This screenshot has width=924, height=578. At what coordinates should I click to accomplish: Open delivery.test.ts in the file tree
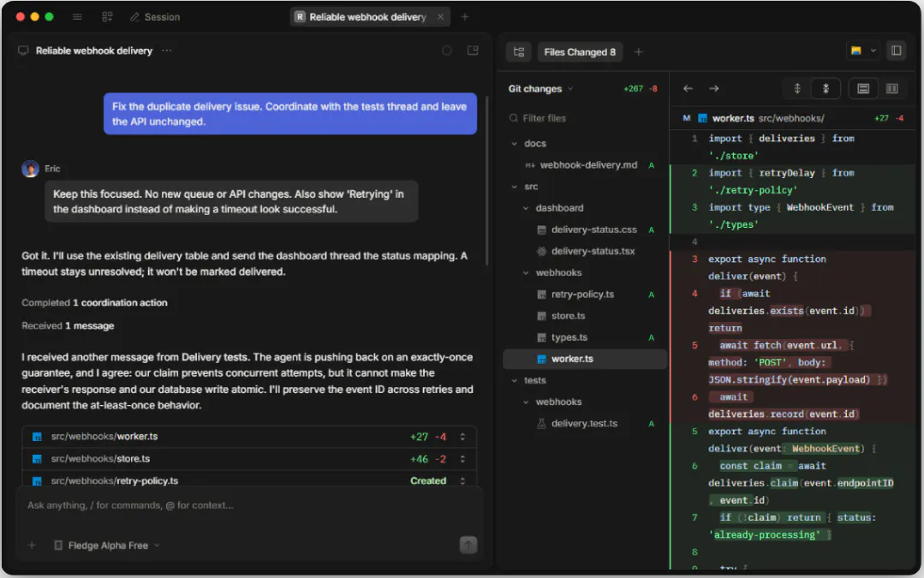584,424
